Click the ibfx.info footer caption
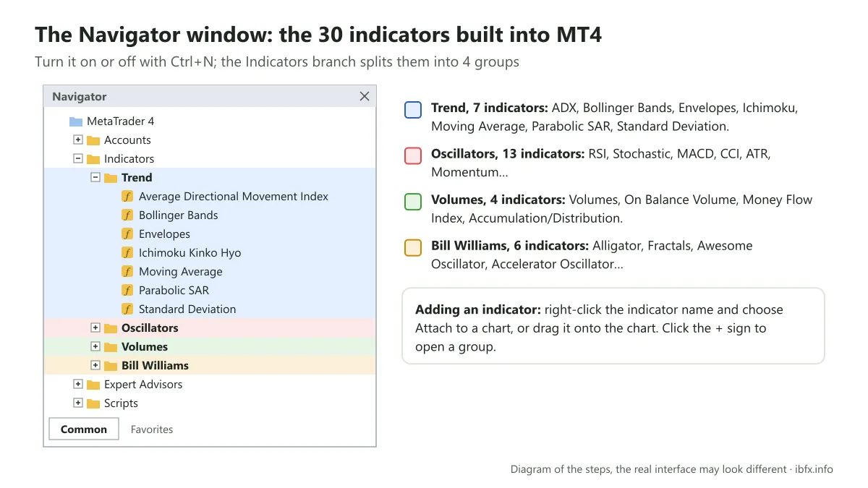 tap(672, 469)
